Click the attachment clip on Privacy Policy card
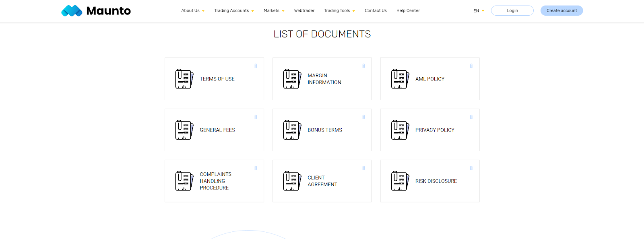644x239 pixels. (471, 117)
